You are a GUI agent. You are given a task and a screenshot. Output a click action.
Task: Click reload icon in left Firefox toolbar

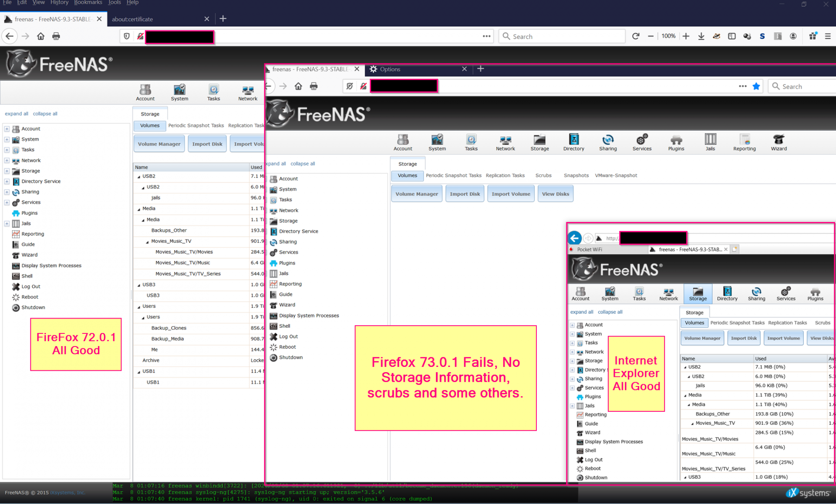tap(636, 36)
